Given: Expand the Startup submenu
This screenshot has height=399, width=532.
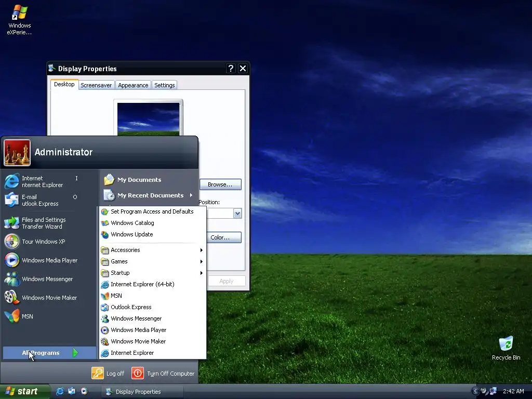Looking at the screenshot, I should coord(153,273).
